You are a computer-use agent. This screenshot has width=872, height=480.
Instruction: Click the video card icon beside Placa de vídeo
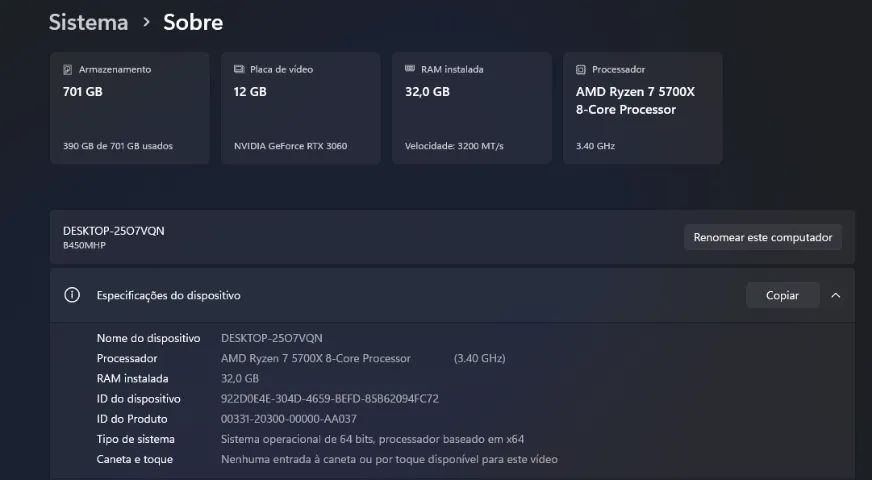(239, 70)
